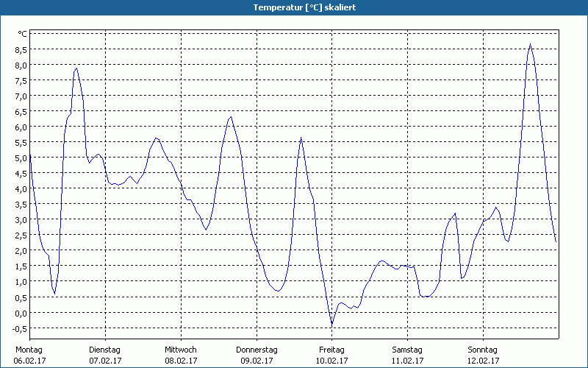Click the highest temperature peak on Sonntag
The image size is (588, 368).
(530, 44)
